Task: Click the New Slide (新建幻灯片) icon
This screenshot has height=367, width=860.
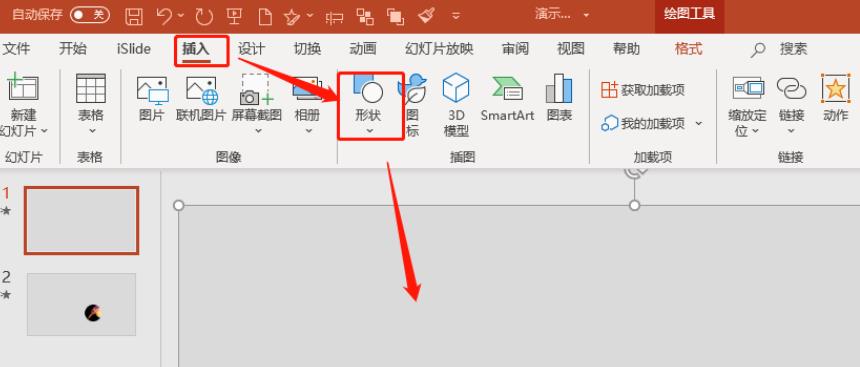Action: click(23, 88)
